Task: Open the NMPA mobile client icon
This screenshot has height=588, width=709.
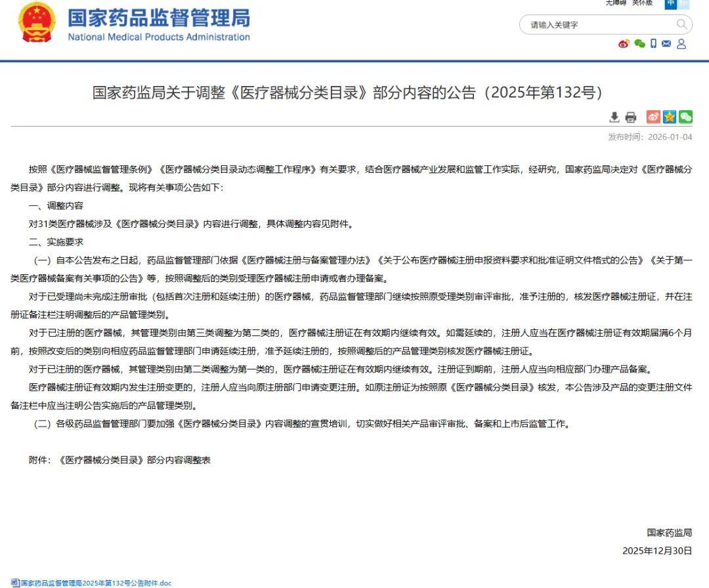Action: pyautogui.click(x=653, y=43)
